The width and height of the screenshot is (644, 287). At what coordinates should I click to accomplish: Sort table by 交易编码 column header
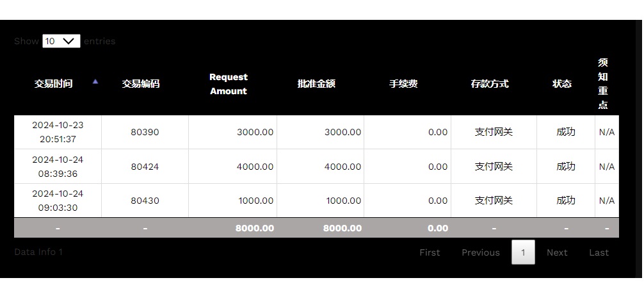(x=141, y=84)
